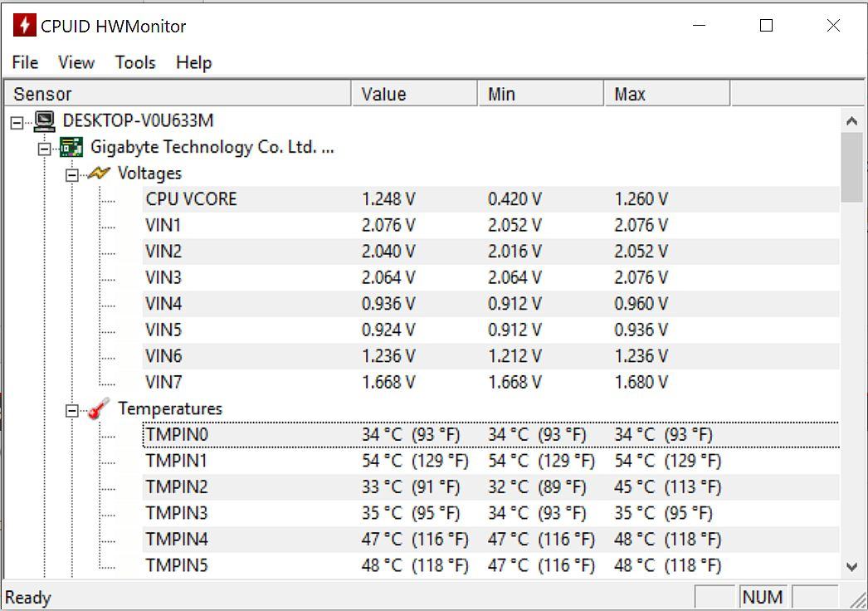This screenshot has width=868, height=611.
Task: Minimize the HWMonitor window
Action: point(700,26)
